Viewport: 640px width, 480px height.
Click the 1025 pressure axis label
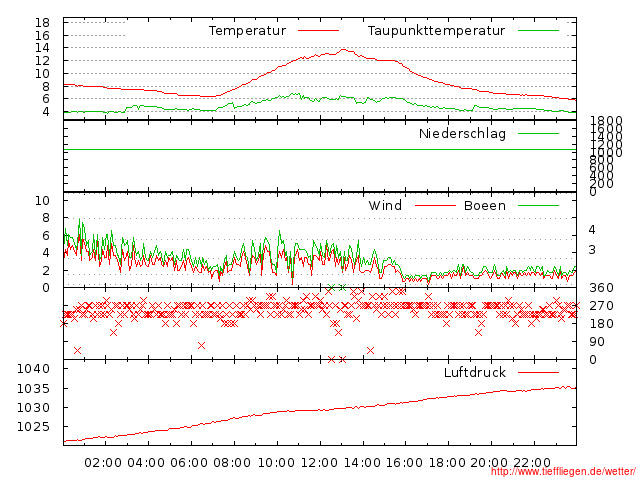tap(33, 427)
